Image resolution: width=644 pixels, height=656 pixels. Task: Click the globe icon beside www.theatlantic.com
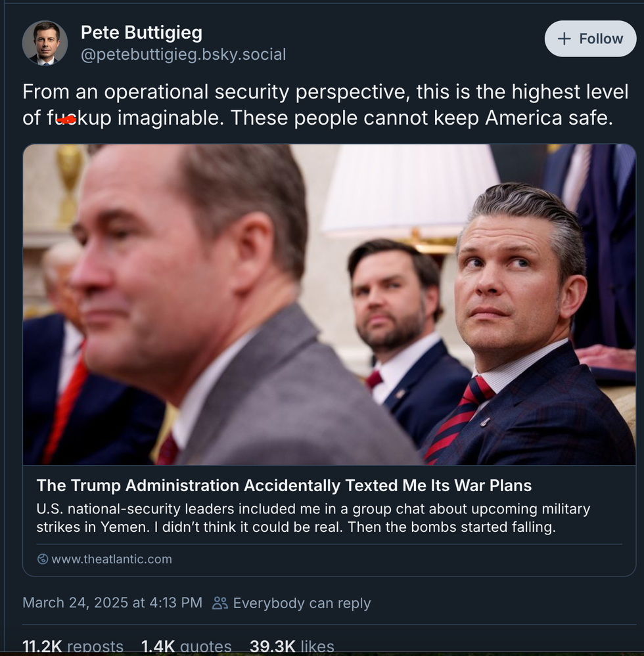[x=43, y=559]
